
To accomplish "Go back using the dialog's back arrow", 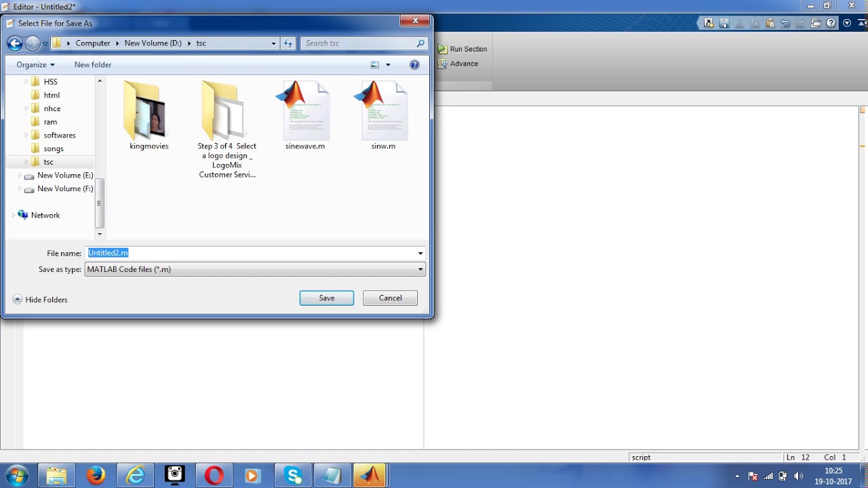I will point(15,43).
